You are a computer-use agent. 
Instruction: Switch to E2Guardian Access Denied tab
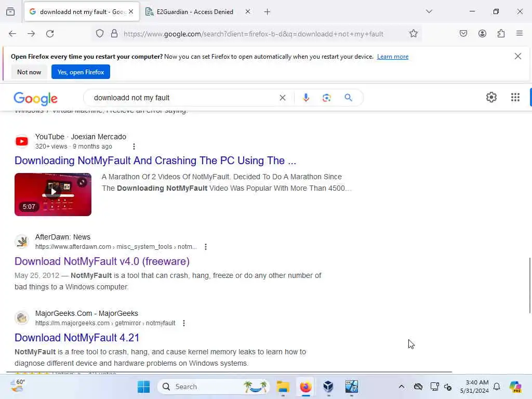[195, 12]
